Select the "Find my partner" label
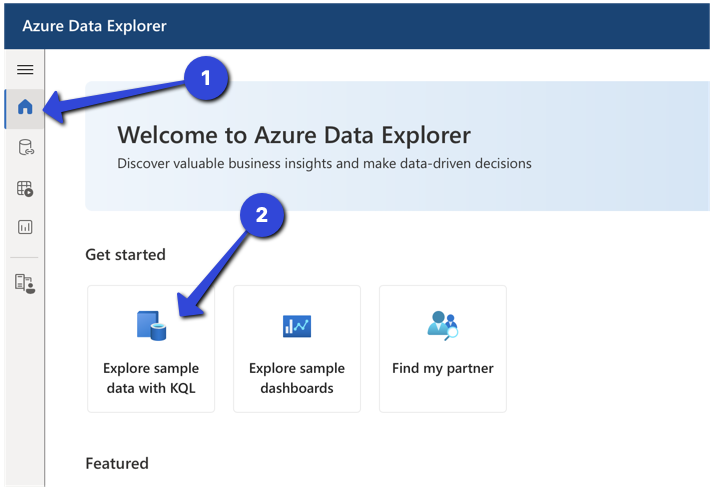The height and width of the screenshot is (491, 714). coord(443,368)
